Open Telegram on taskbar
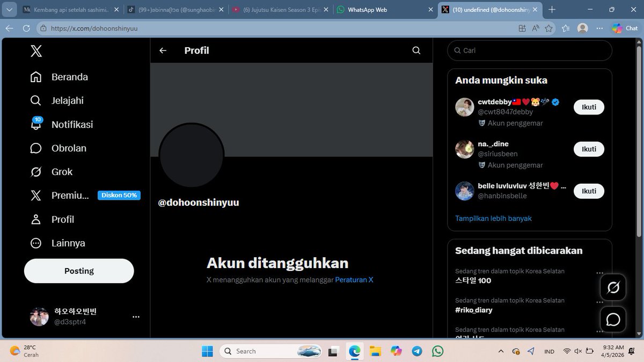This screenshot has height=362, width=644. (x=417, y=351)
